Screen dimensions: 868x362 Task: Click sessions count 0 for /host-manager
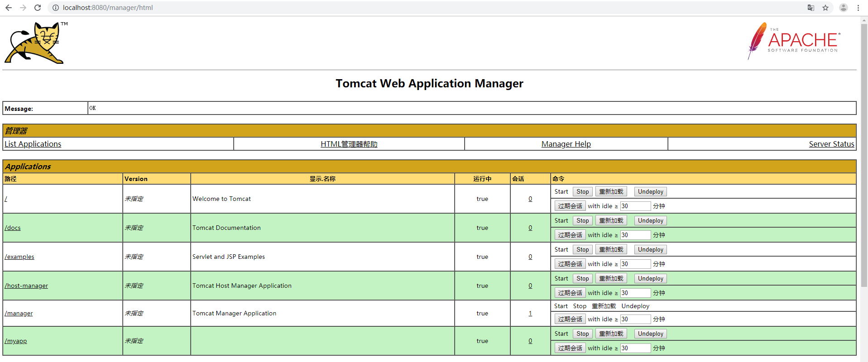pos(530,286)
